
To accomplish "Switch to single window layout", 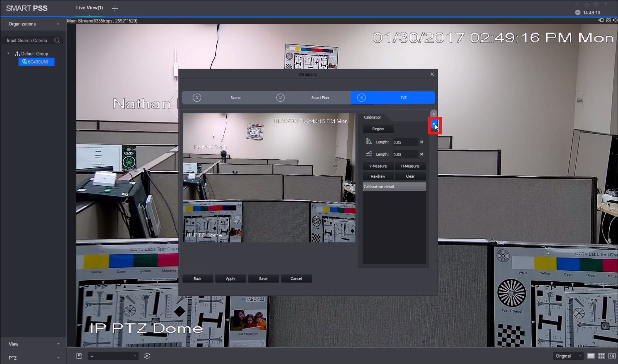I will point(591,356).
